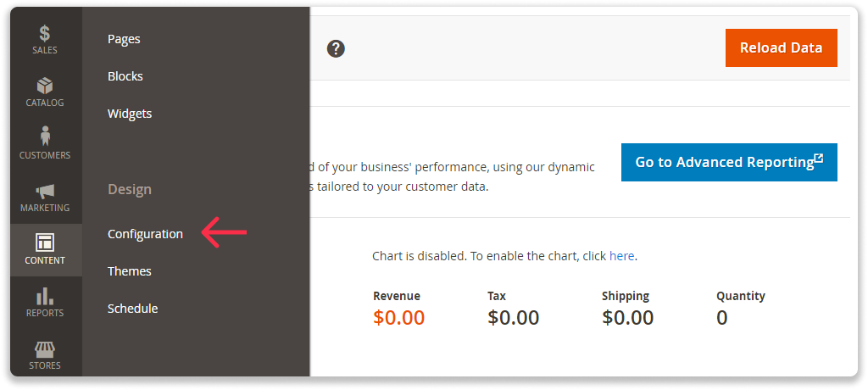The width and height of the screenshot is (868, 390).
Task: Click the "here" link to enable chart
Action: click(x=621, y=255)
